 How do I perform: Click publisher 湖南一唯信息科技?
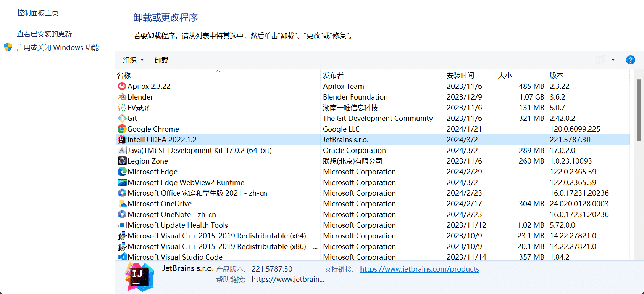pyautogui.click(x=350, y=108)
